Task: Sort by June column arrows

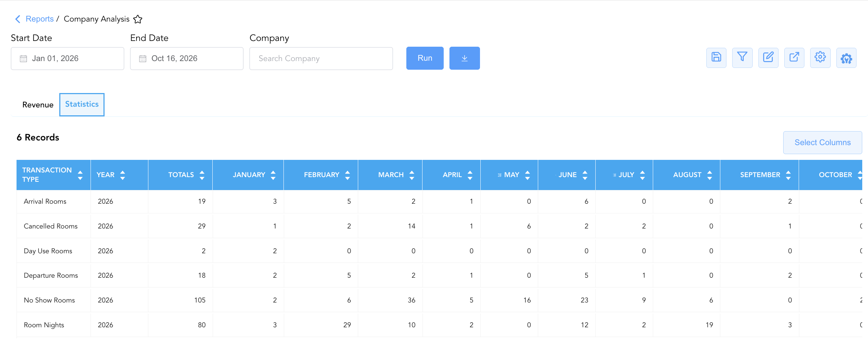Action: (585, 175)
